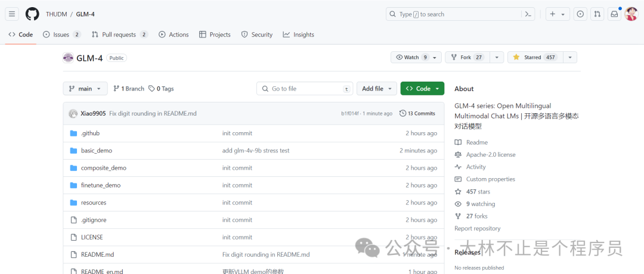The image size is (644, 274).
Task: Open the hamburger navigation menu
Action: pos(12,14)
